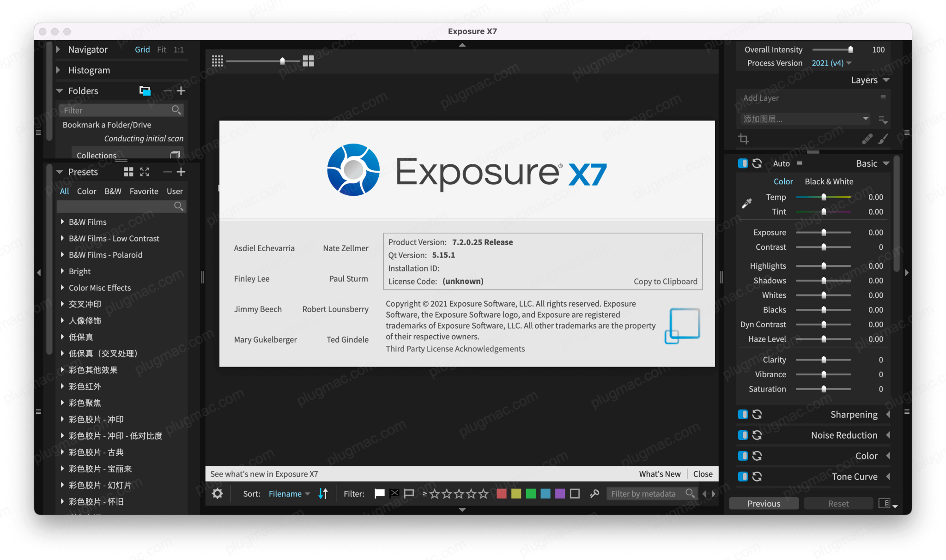The width and height of the screenshot is (946, 560).
Task: Click the Overall Intensity slider
Action: pyautogui.click(x=832, y=49)
